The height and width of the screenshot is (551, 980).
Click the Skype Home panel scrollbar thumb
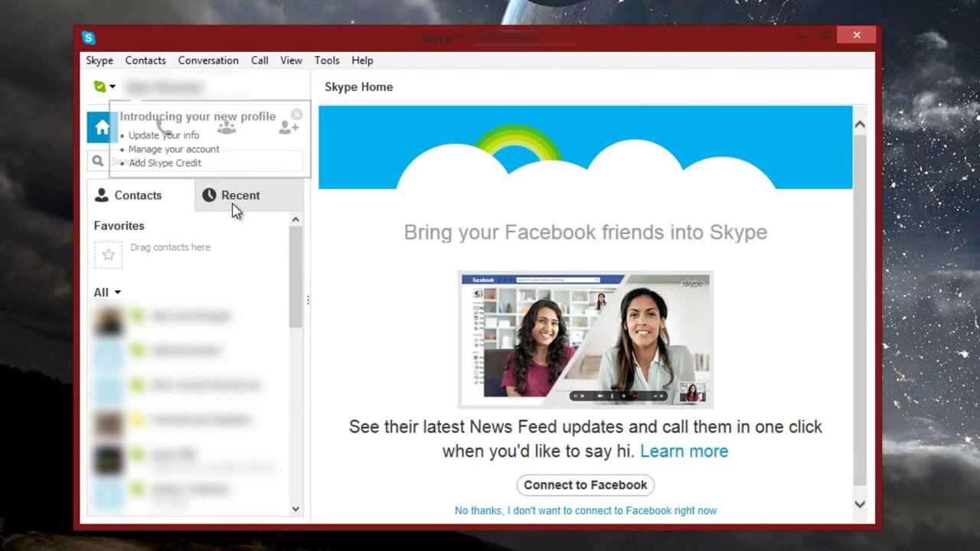(x=860, y=310)
